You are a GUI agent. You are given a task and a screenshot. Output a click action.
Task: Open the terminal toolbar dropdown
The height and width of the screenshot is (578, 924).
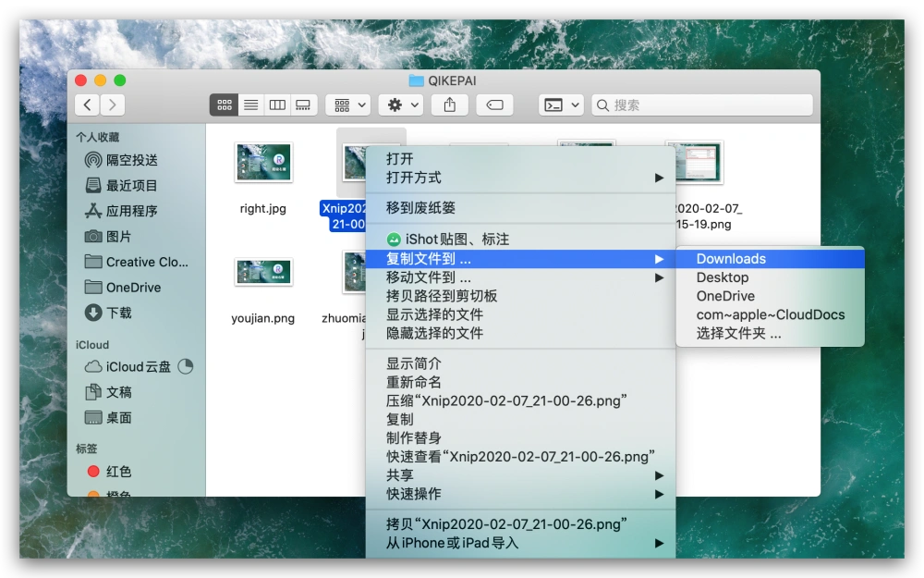(561, 105)
